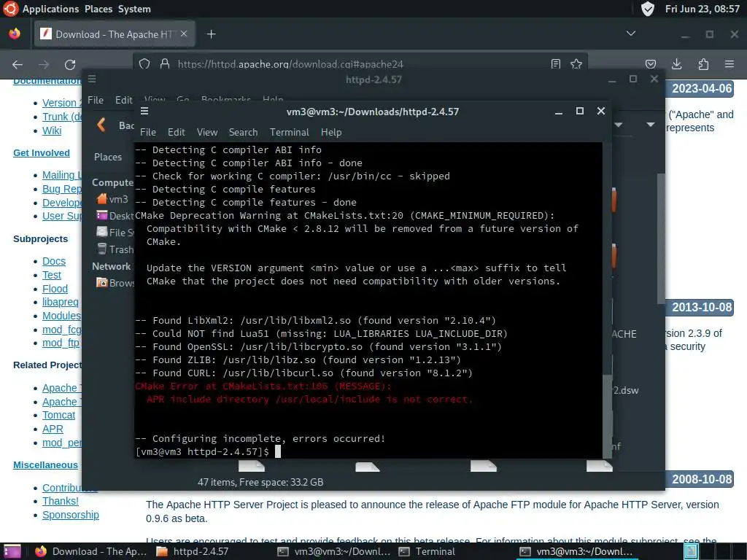Open the httpd-2.4.57 file manager hamburger menu
The height and width of the screenshot is (560, 747).
92,79
